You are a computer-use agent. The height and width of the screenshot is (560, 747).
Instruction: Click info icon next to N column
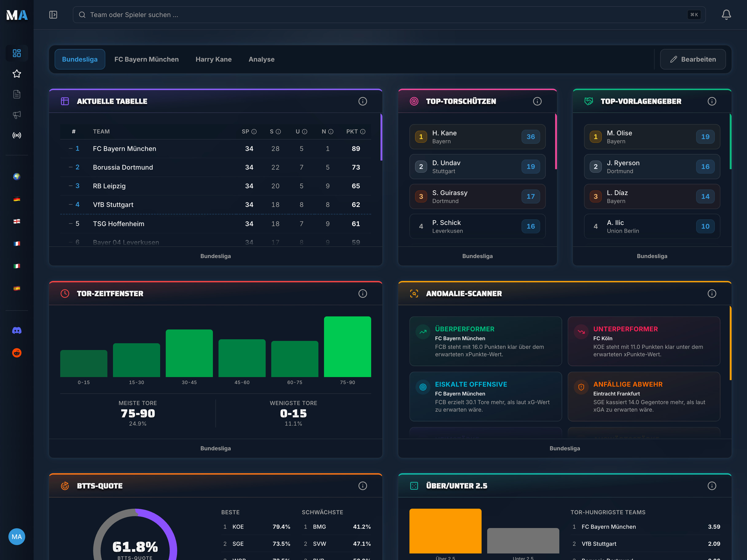click(331, 132)
